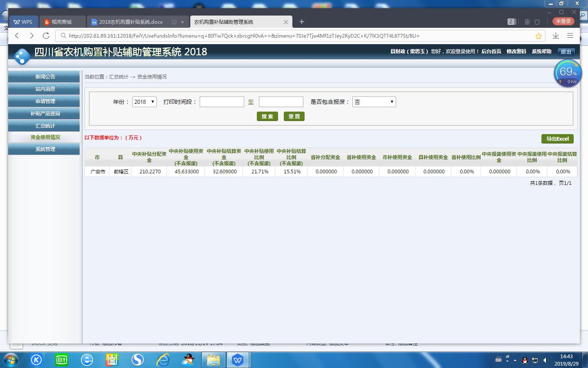Click the 前锋区 table cell
Screen dimensions: 588x368
tap(121, 172)
